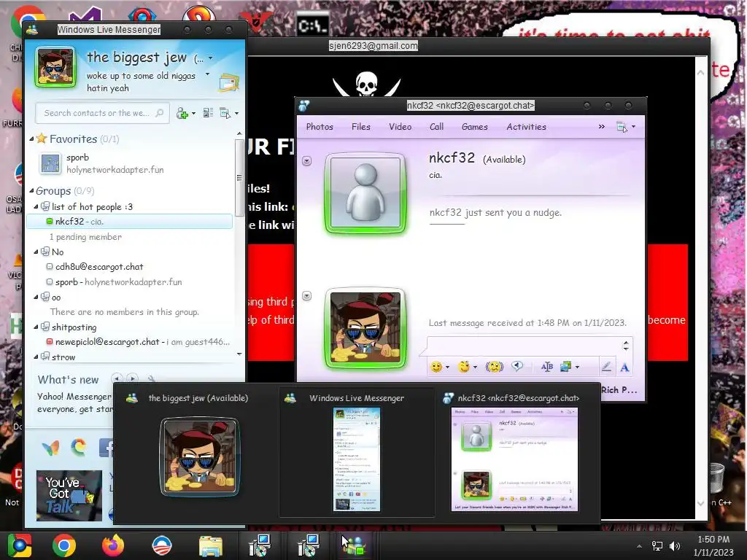The width and height of the screenshot is (747, 560).
Task: Collapse the 'shitposting' group
Action: pos(36,327)
